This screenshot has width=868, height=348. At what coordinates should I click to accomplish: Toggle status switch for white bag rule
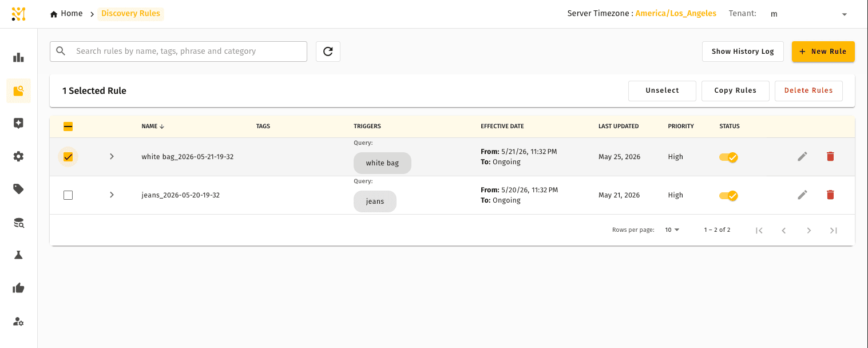click(728, 157)
